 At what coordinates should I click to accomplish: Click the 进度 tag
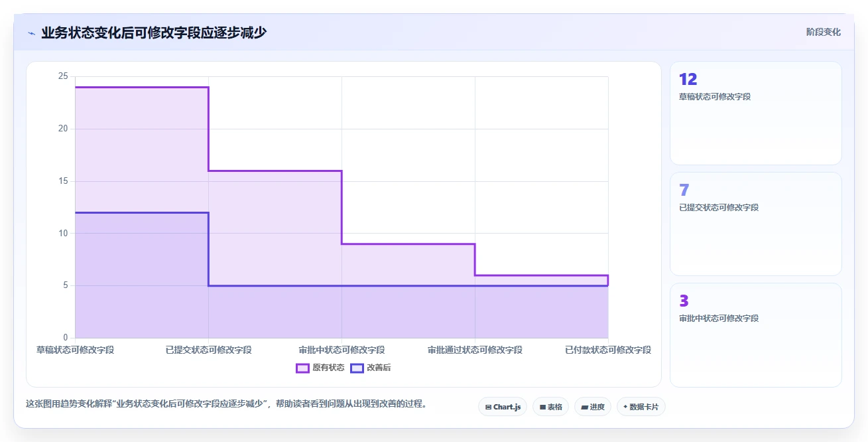593,407
